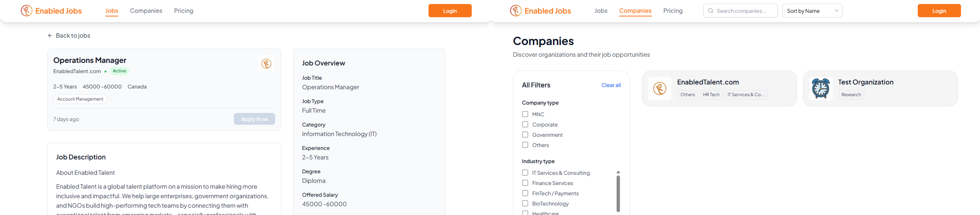Image resolution: width=980 pixels, height=215 pixels.
Task: Tick the FinTech / Payments checkbox
Action: pos(525,193)
